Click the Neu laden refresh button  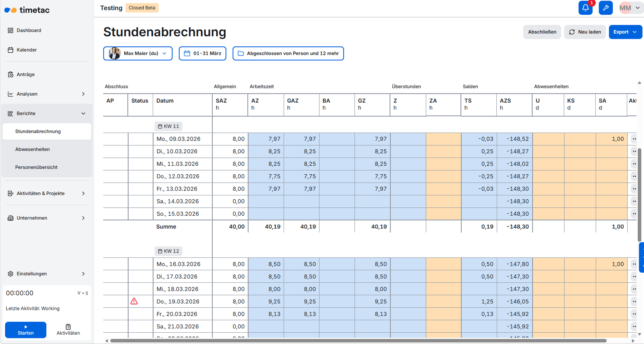585,32
